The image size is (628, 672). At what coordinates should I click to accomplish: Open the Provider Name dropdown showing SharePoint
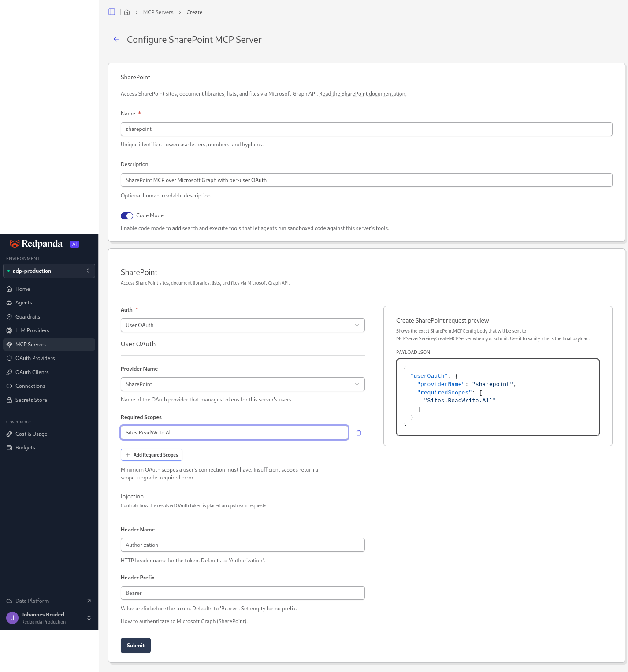point(243,384)
